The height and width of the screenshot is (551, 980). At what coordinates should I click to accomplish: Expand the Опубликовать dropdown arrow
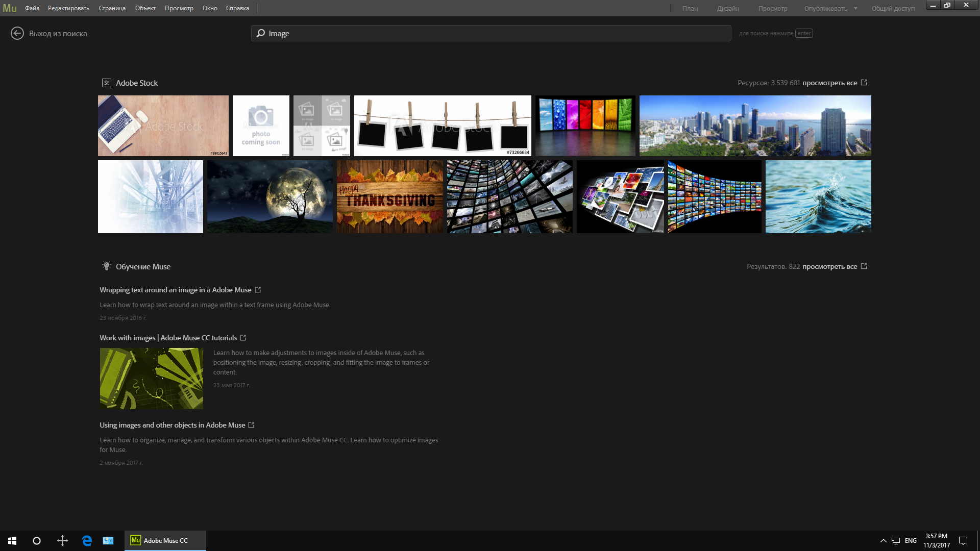point(855,8)
